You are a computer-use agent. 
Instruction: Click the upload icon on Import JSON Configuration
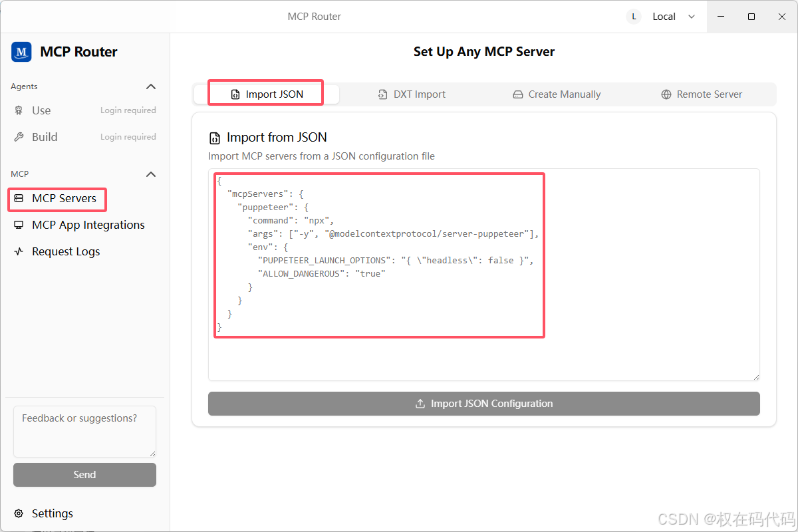click(x=420, y=404)
